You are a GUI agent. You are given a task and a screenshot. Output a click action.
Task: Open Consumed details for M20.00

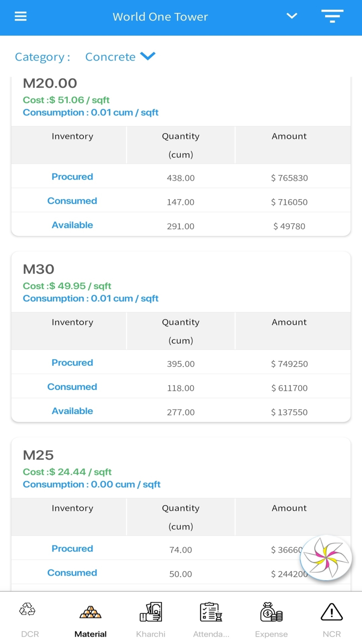click(x=72, y=201)
